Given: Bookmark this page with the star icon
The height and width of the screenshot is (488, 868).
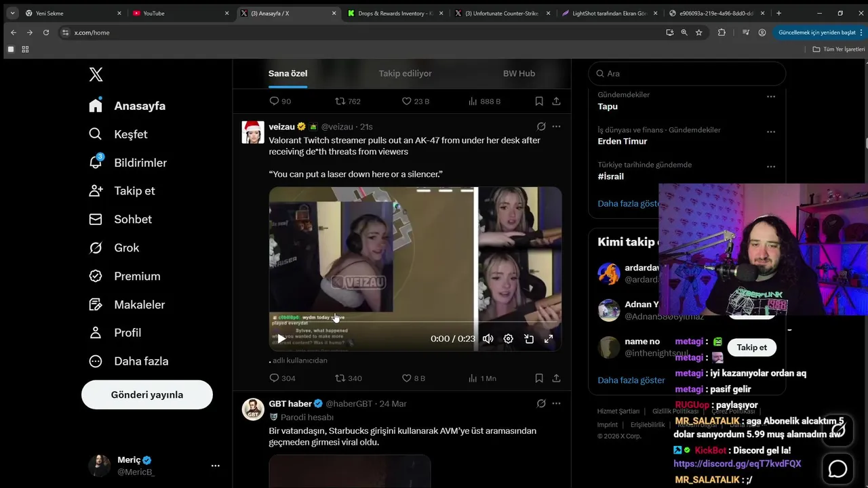Looking at the screenshot, I should coord(699,33).
